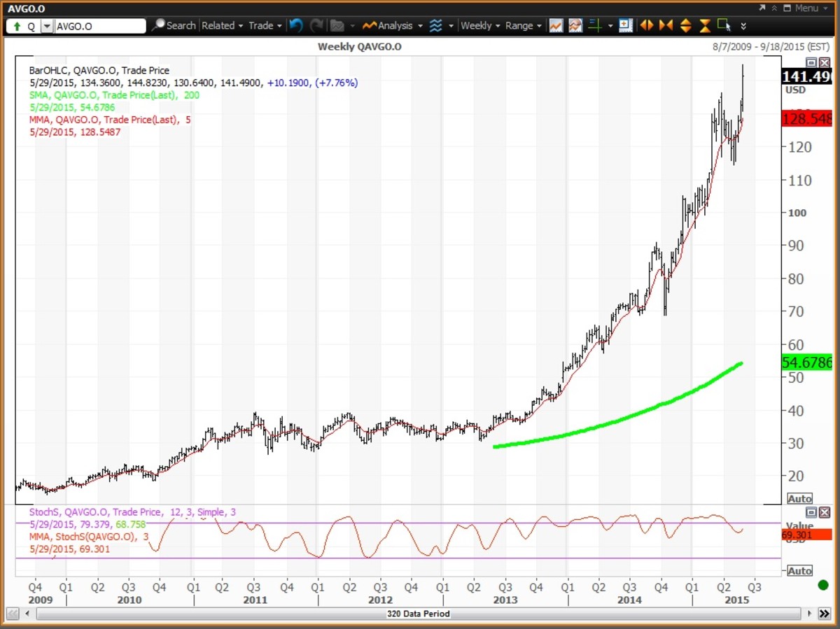Open the Menu button in title bar

[x=801, y=8]
